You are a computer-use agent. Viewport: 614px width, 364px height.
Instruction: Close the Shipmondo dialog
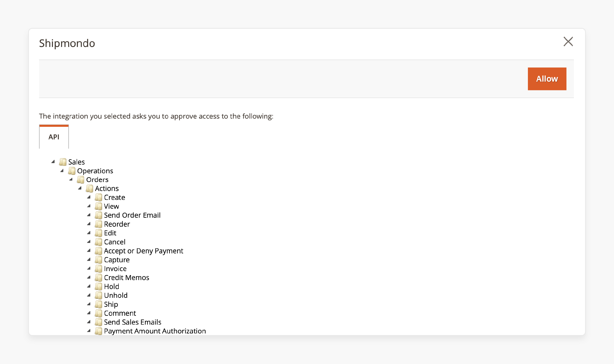[x=568, y=42]
